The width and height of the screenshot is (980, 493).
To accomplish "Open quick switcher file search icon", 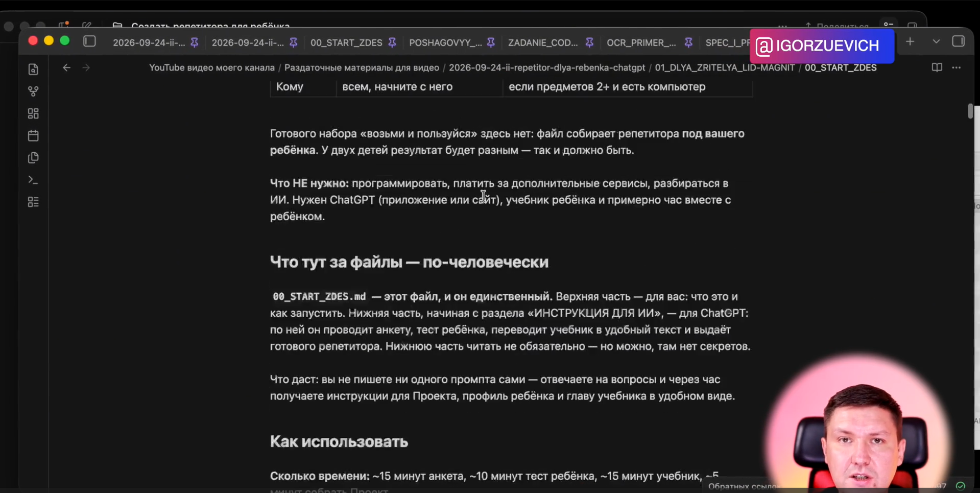I will [x=33, y=69].
